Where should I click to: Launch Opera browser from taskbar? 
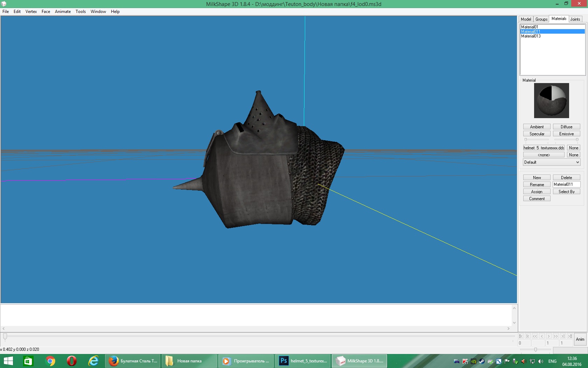click(x=72, y=361)
